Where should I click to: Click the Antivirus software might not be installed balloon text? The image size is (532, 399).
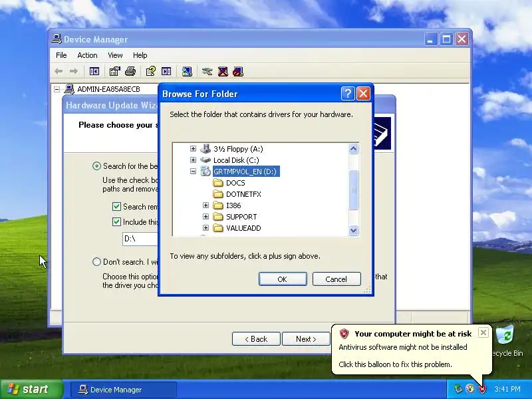(403, 347)
